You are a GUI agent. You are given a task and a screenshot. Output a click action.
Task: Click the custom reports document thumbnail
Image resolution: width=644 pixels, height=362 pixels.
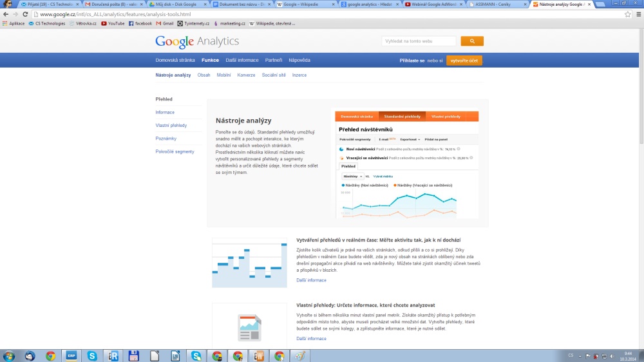[249, 327]
